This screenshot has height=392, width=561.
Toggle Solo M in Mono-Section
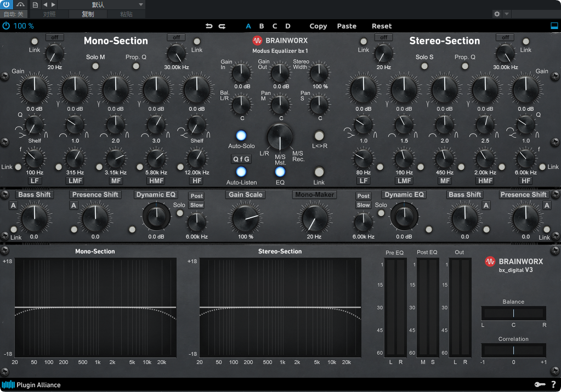pyautogui.click(x=95, y=66)
